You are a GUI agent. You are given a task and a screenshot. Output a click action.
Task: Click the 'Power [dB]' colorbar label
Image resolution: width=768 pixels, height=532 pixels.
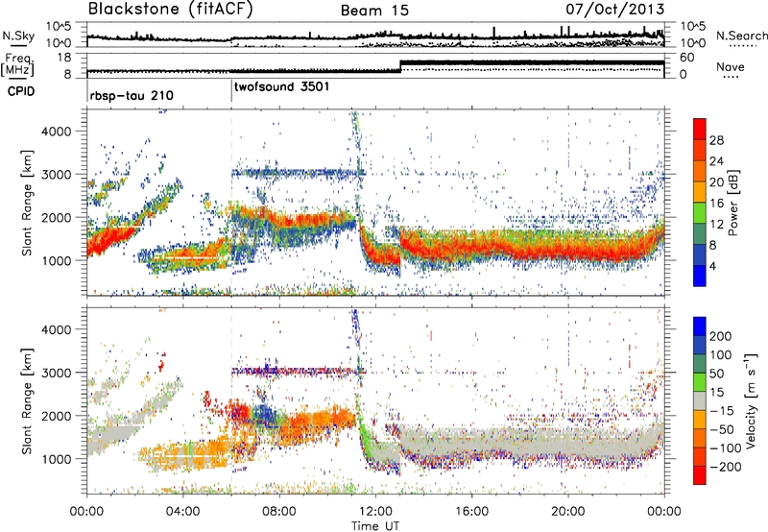pyautogui.click(x=732, y=203)
